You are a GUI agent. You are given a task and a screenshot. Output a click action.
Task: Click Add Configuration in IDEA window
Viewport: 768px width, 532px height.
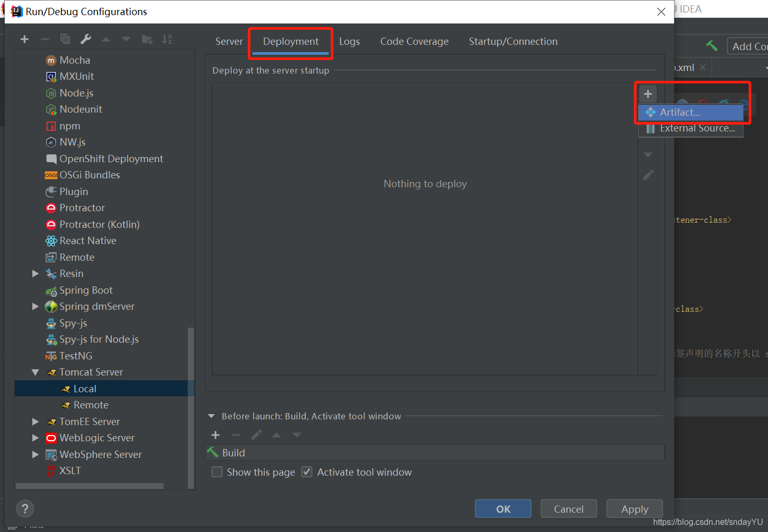pos(748,46)
